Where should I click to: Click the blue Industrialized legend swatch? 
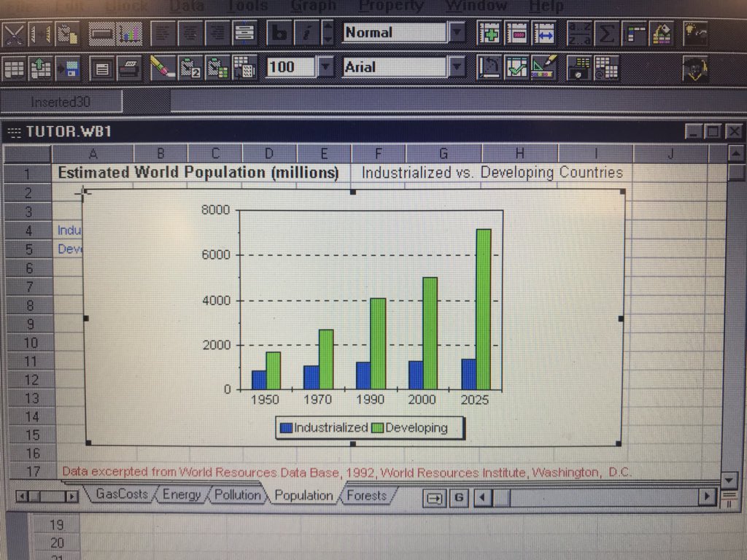286,428
